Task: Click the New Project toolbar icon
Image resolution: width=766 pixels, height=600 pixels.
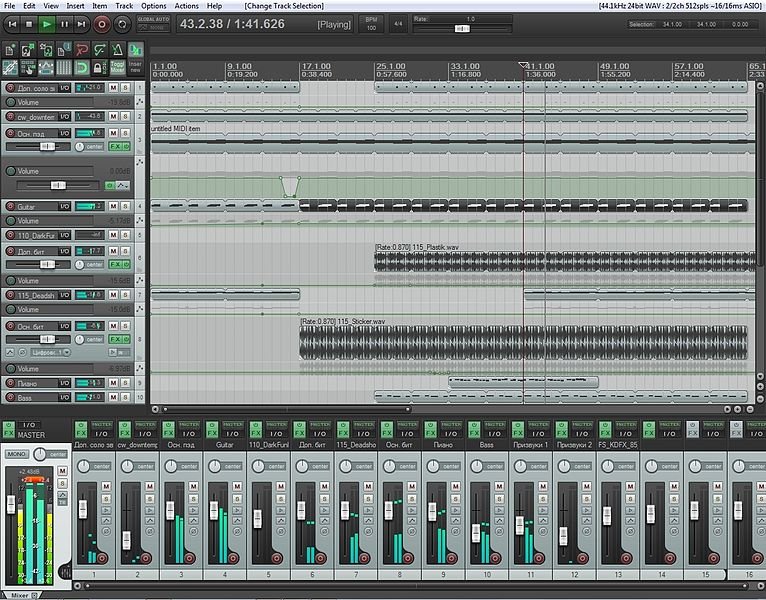Action: click(10, 49)
